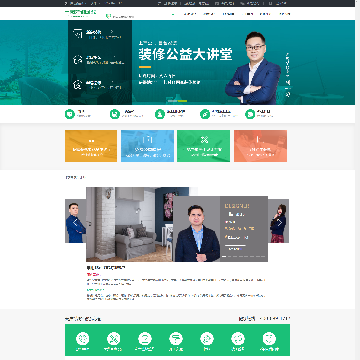This screenshot has height=360, width=360.
Task: Click the fifth green hexagon feature icon
Action: pos(250,114)
